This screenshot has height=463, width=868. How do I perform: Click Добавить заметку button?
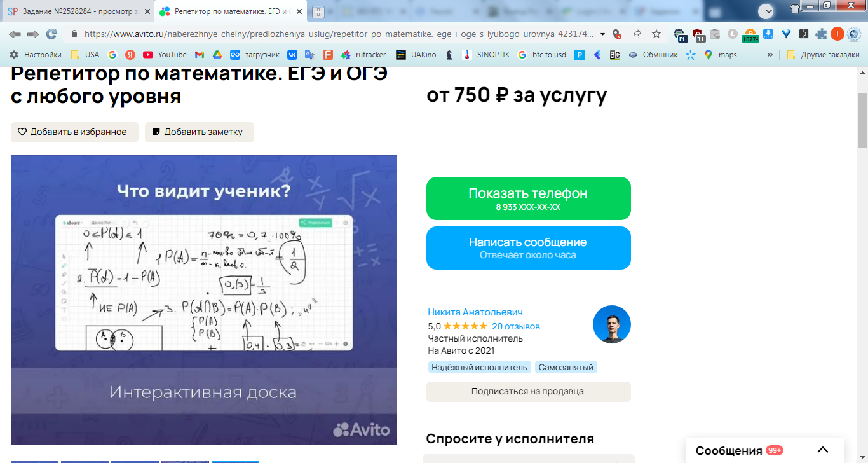199,132
